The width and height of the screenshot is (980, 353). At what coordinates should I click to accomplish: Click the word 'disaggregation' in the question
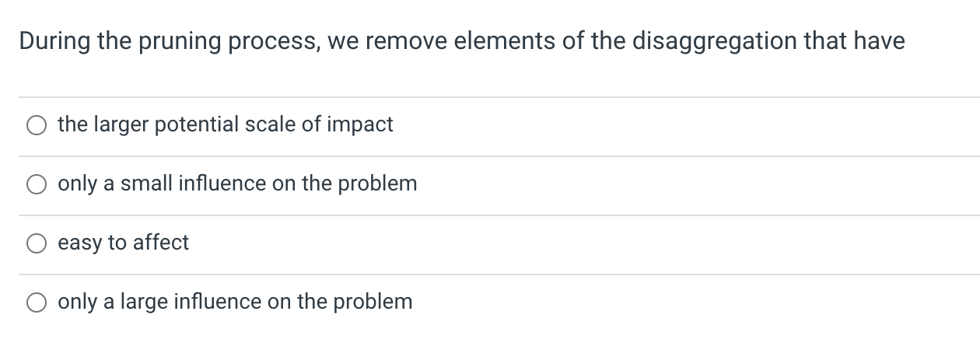712,41
